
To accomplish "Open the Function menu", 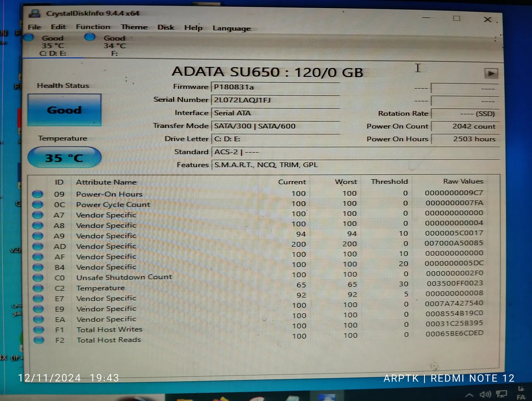I will (x=93, y=27).
